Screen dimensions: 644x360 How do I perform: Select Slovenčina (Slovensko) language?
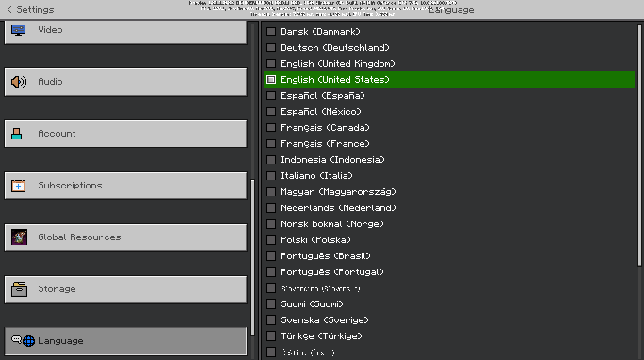[450, 288]
